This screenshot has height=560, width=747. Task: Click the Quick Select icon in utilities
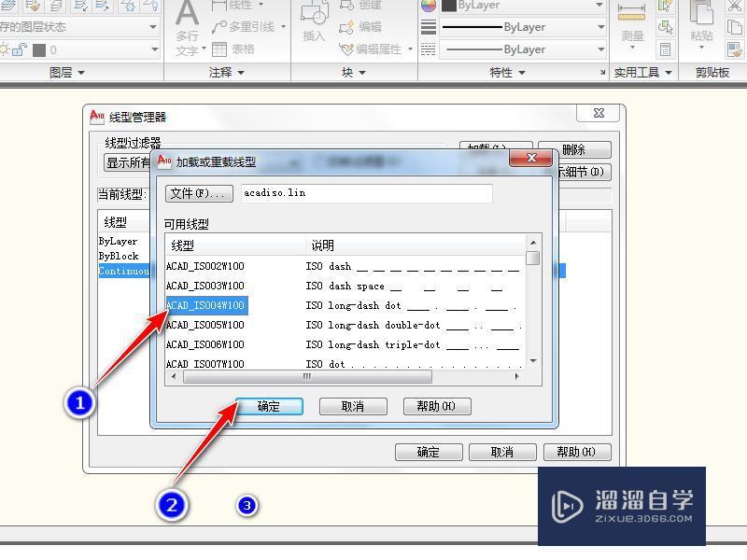[x=665, y=6]
